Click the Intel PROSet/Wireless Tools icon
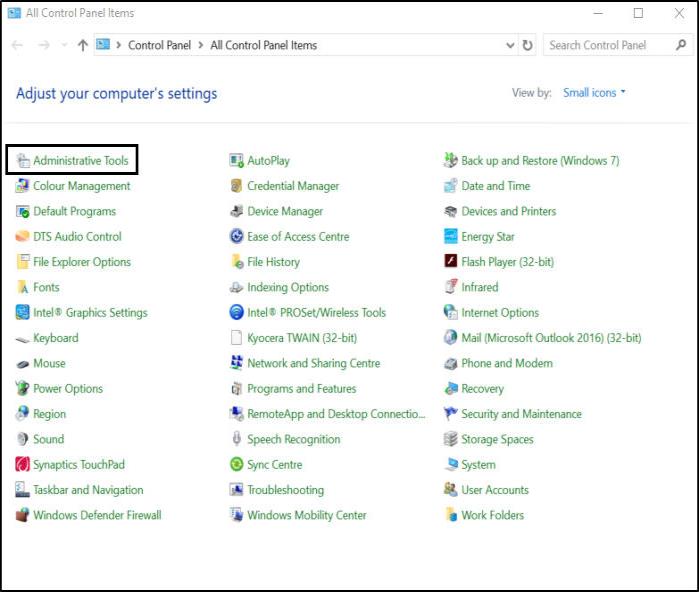 coord(237,313)
